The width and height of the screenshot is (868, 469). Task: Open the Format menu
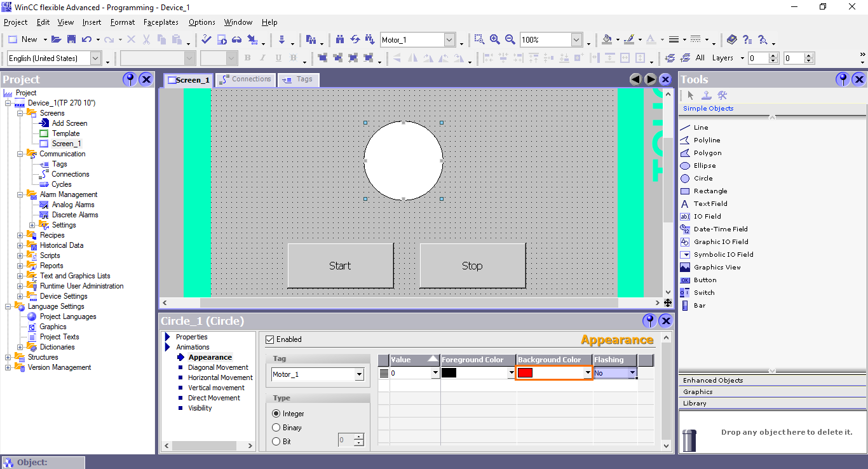(123, 22)
